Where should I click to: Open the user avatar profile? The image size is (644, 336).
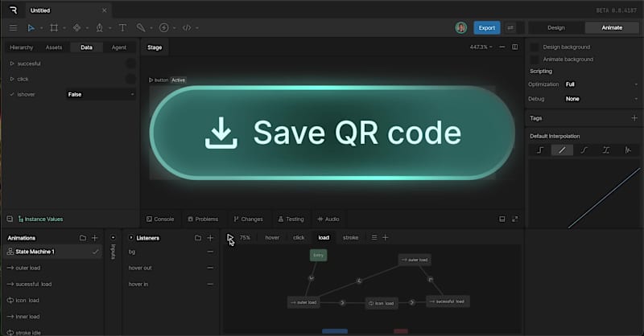460,28
